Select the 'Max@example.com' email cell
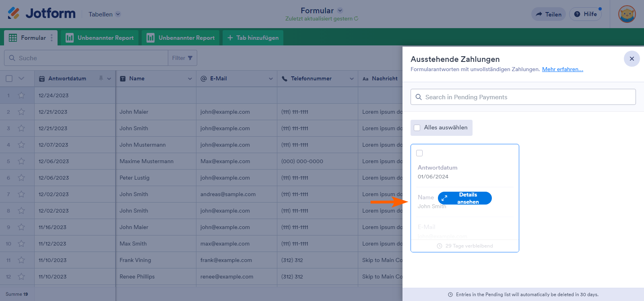This screenshot has width=644, height=301. (237, 161)
